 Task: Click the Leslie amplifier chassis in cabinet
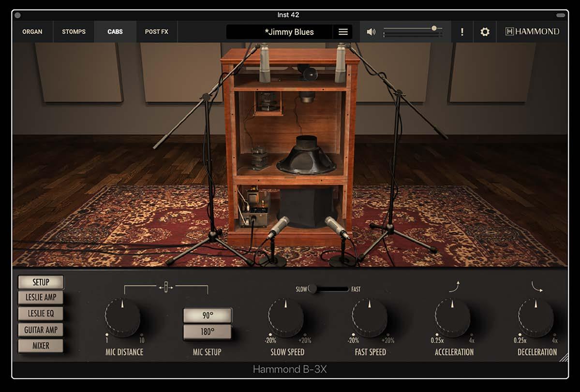254,208
